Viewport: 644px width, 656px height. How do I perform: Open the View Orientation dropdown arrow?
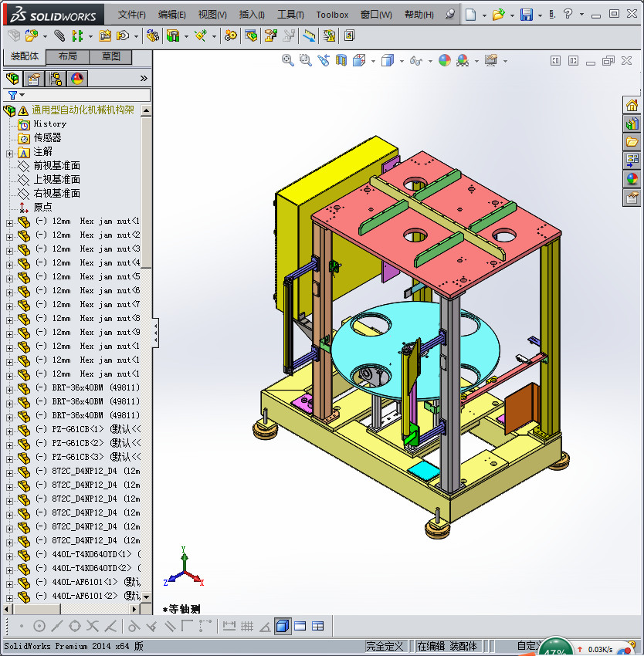(373, 62)
